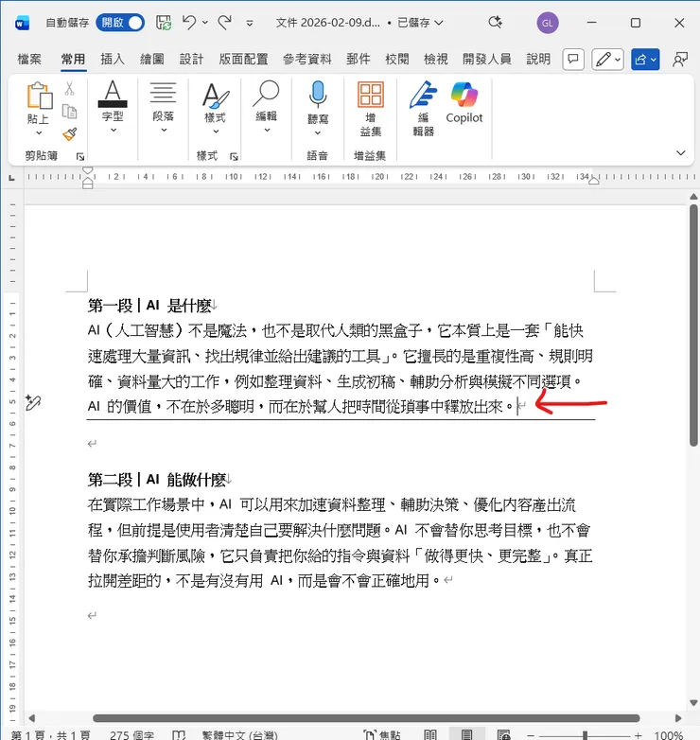700x740 pixels.
Task: Switch to the 檢視 tab
Action: (x=435, y=59)
